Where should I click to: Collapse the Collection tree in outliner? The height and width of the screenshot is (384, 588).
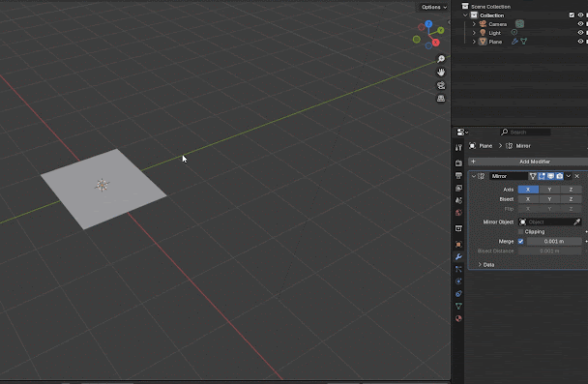465,15
